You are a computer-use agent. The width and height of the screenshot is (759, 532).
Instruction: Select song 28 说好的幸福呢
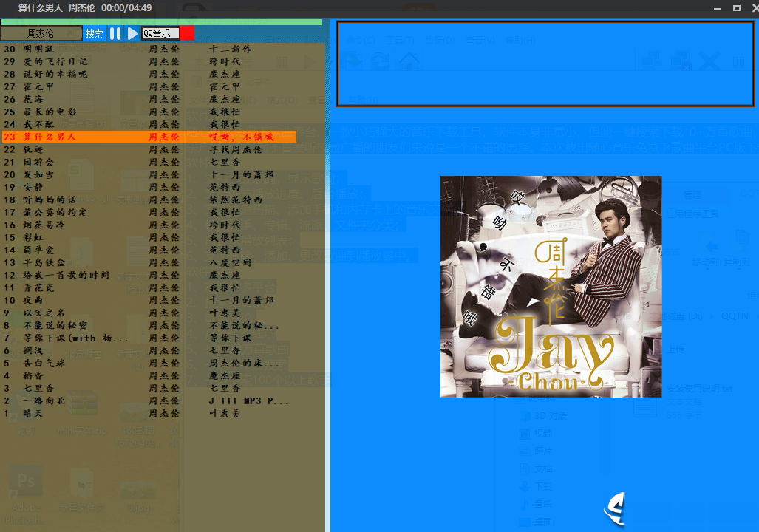149,74
